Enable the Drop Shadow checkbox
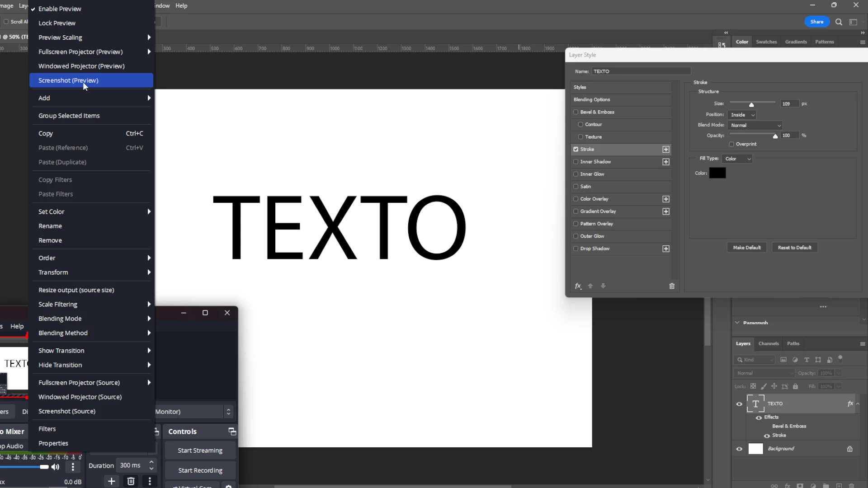The width and height of the screenshot is (868, 488). 576,249
